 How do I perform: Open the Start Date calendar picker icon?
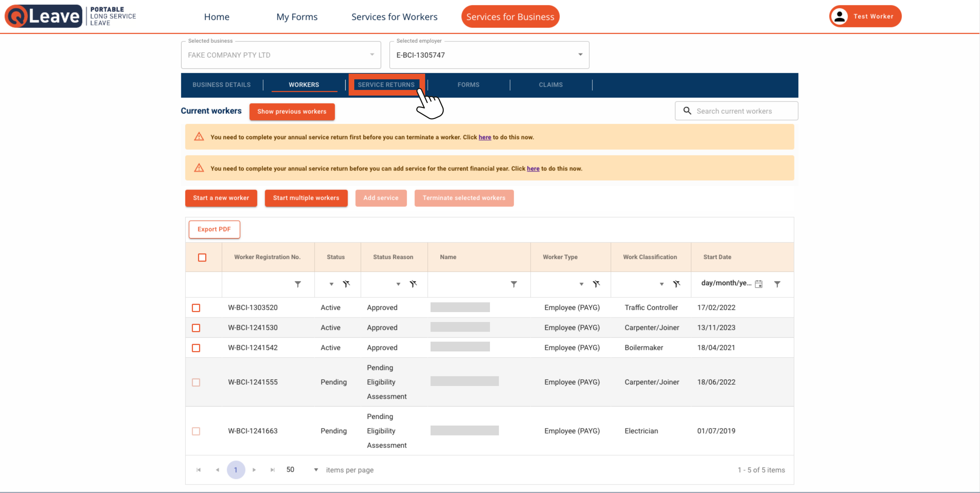759,284
